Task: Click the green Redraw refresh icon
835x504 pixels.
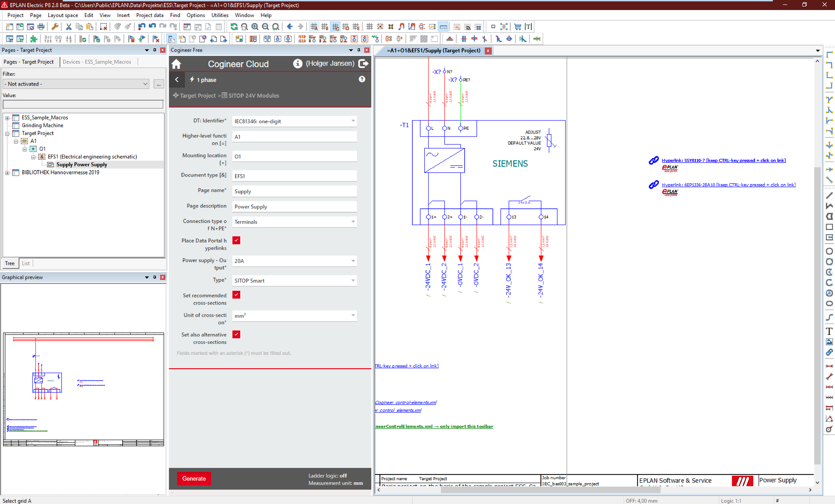Action: point(234,27)
